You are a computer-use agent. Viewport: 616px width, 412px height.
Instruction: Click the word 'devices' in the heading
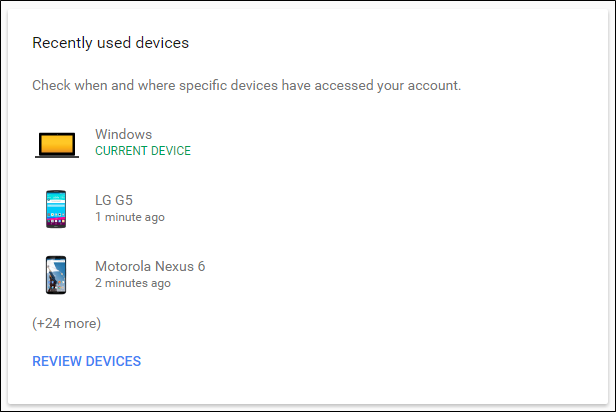pos(162,43)
